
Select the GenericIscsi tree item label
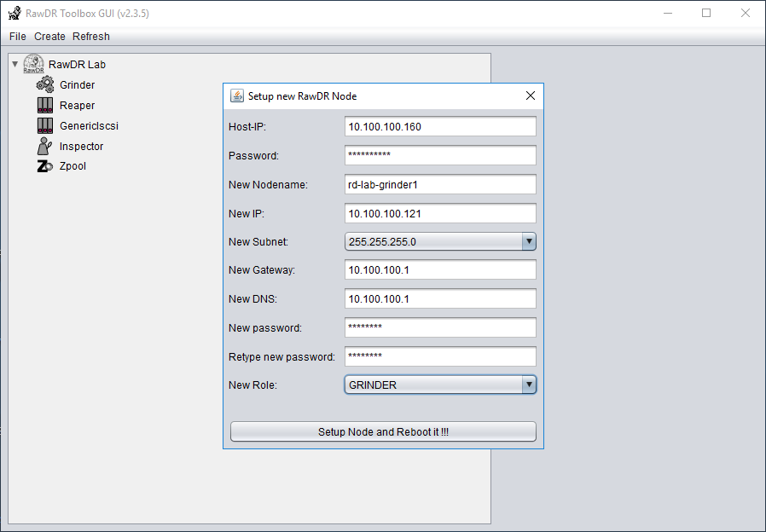[89, 126]
